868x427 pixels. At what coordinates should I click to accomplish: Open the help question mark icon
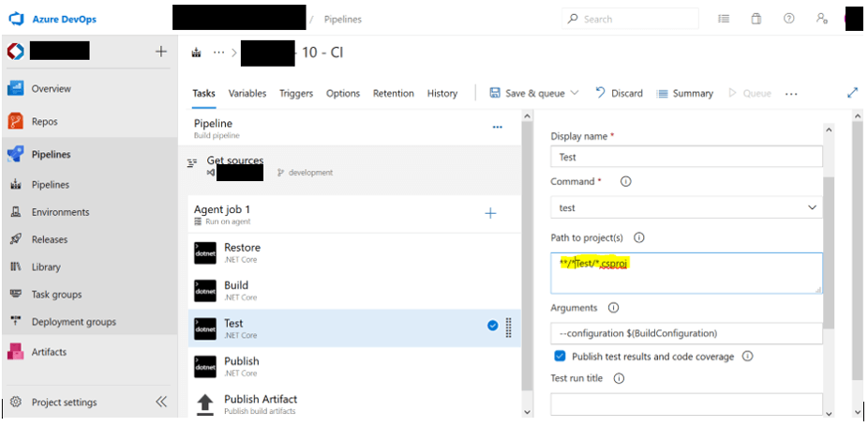[788, 19]
